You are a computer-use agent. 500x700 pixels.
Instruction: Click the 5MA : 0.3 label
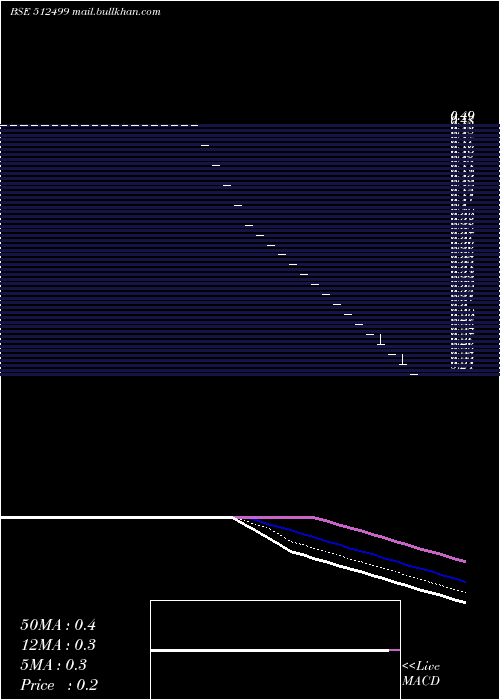pyautogui.click(x=54, y=665)
